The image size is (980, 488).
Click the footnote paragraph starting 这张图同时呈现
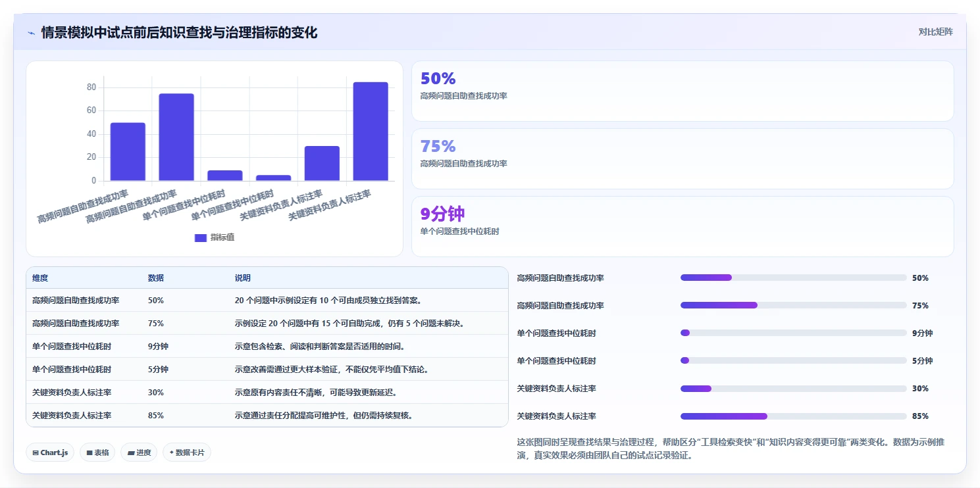pos(731,449)
